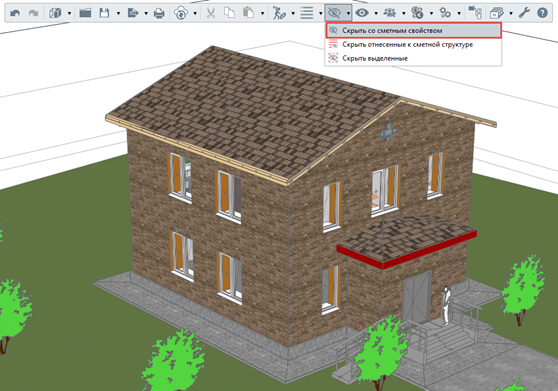
Task: Click the wrench settings icon
Action: (x=524, y=13)
